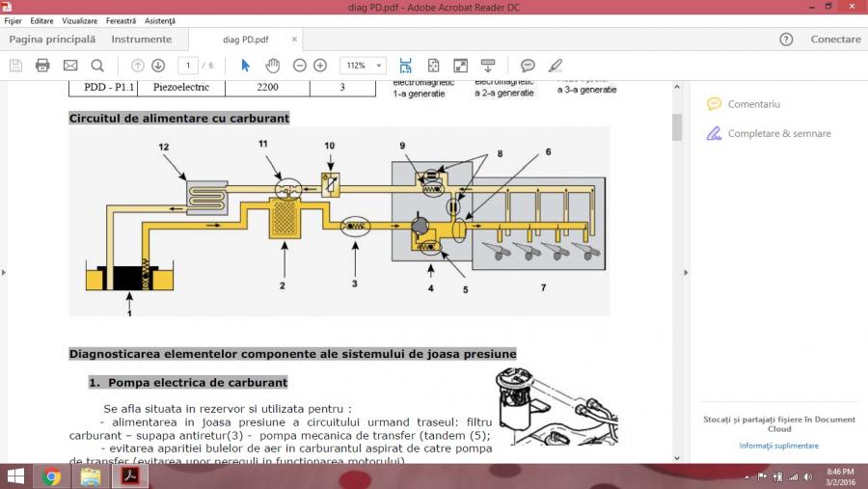This screenshot has height=489, width=868.
Task: Open the Informații suplimentare link
Action: pos(778,446)
